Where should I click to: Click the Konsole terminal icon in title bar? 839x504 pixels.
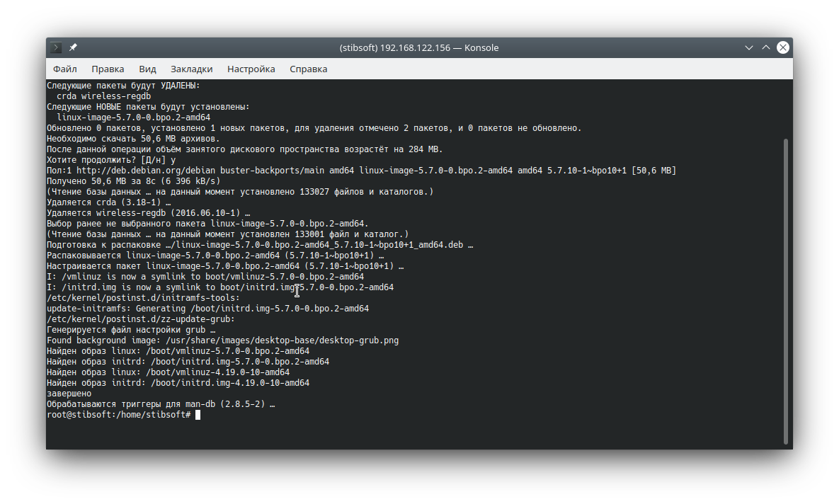click(x=56, y=47)
